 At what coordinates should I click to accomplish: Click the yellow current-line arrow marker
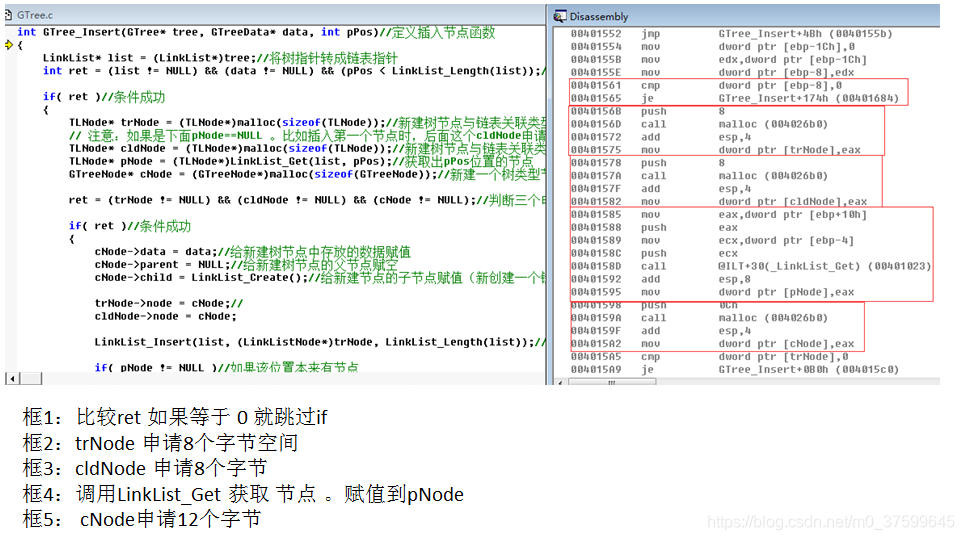pos(9,45)
